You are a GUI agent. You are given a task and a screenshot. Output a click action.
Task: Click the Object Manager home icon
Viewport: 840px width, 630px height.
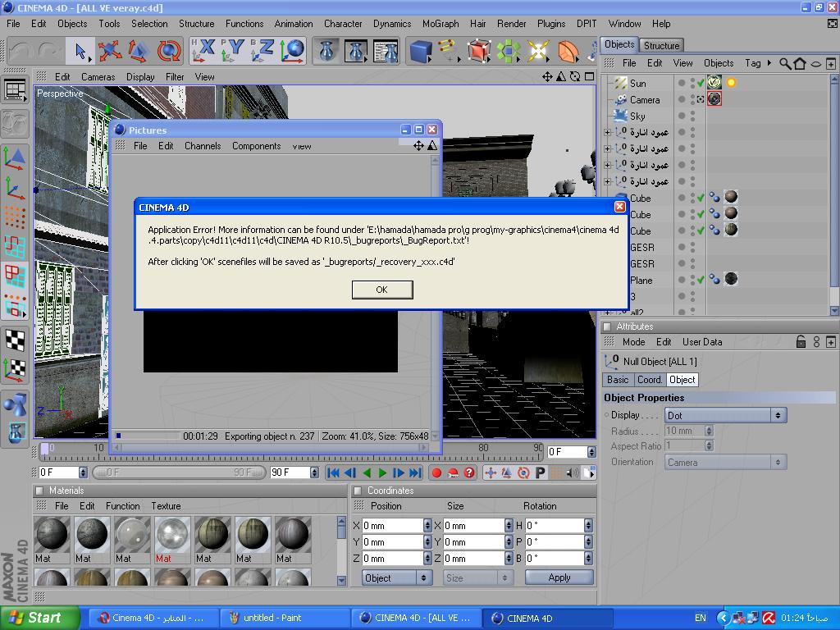tap(800, 64)
